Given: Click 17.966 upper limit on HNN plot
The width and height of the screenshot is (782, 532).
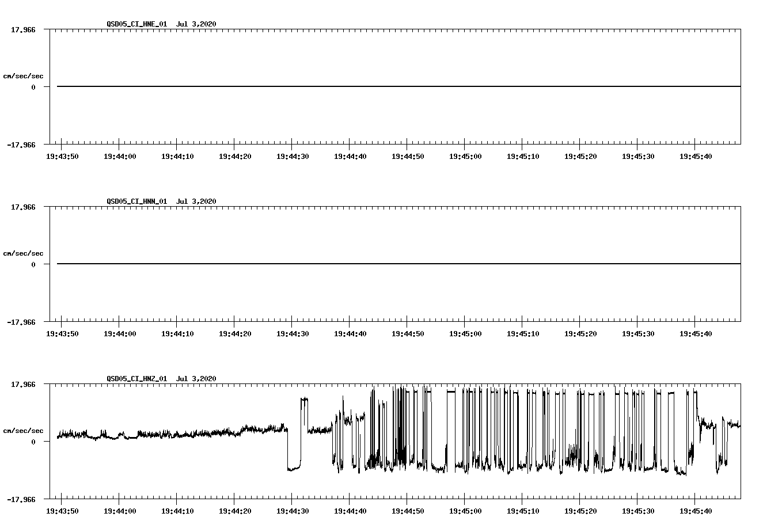Looking at the screenshot, I should click(23, 207).
